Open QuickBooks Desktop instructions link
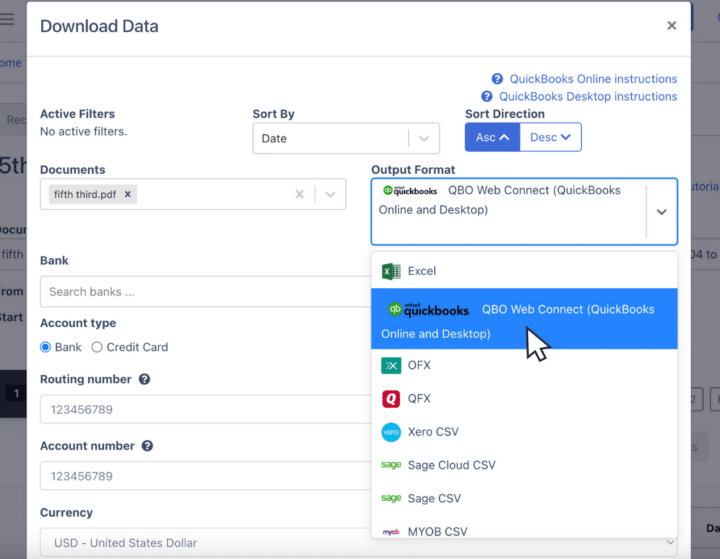 pos(588,96)
